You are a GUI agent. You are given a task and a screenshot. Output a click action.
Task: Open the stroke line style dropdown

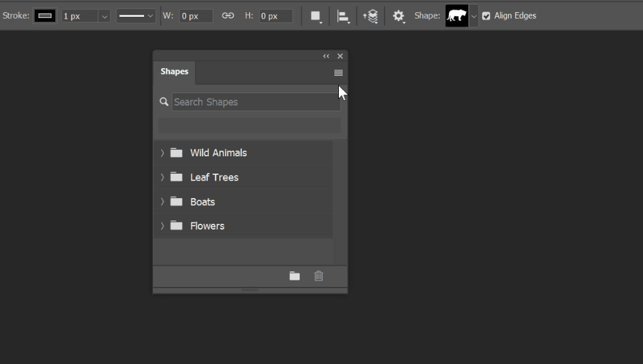[x=136, y=16]
